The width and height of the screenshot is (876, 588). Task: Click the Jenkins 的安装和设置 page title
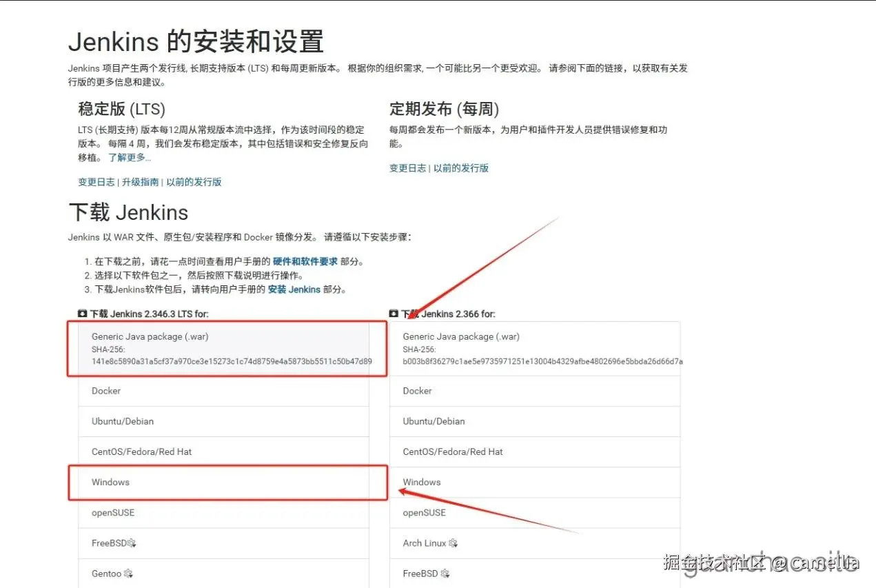(196, 41)
